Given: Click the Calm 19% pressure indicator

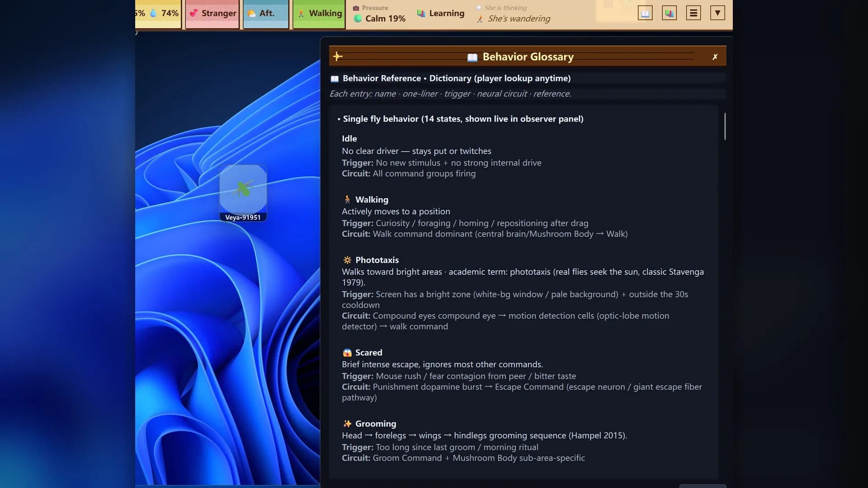Looking at the screenshot, I should 380,19.
